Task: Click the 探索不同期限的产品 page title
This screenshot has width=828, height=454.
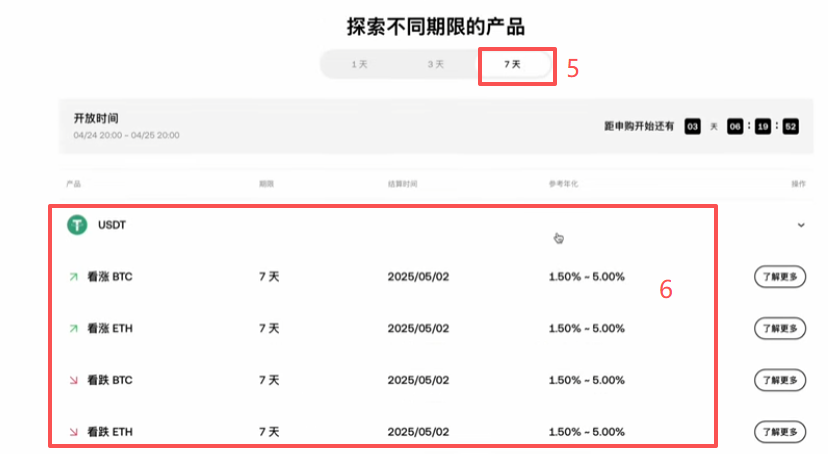Action: coord(436,26)
